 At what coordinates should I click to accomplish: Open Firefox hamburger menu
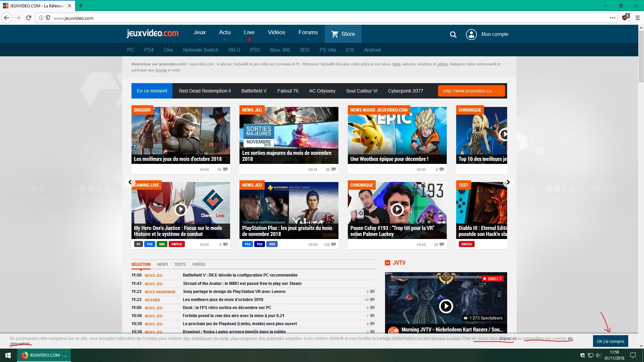638,18
